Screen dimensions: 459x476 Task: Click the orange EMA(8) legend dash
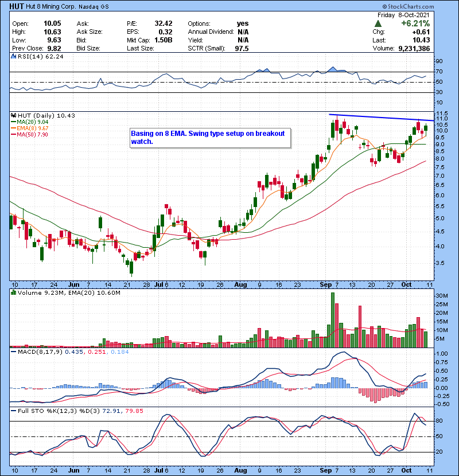tap(13, 128)
